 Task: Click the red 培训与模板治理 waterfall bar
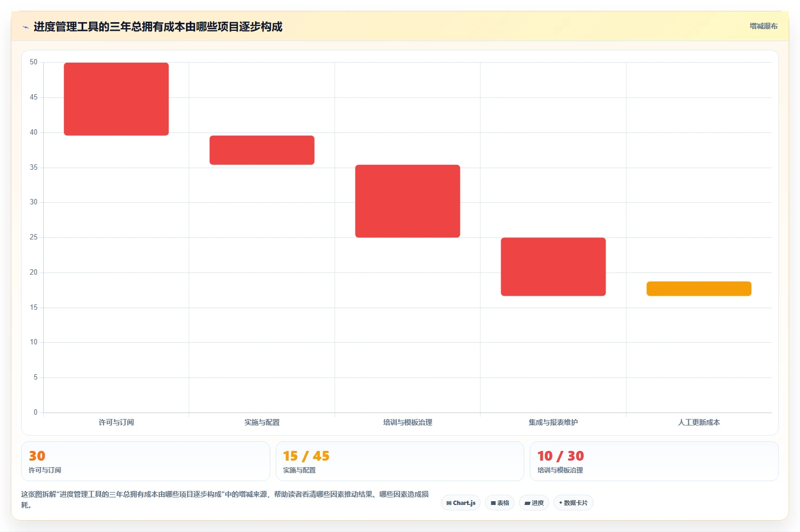(408, 201)
